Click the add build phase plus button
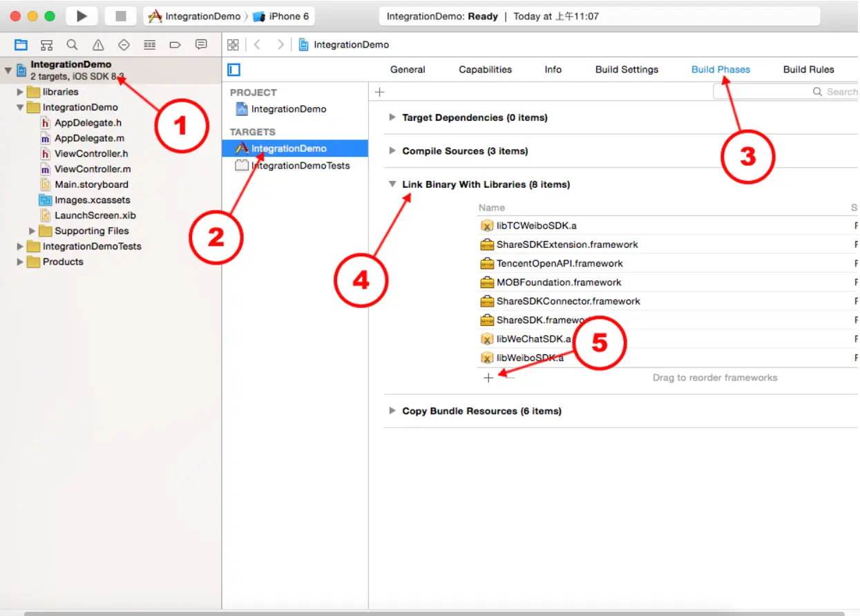 [379, 92]
